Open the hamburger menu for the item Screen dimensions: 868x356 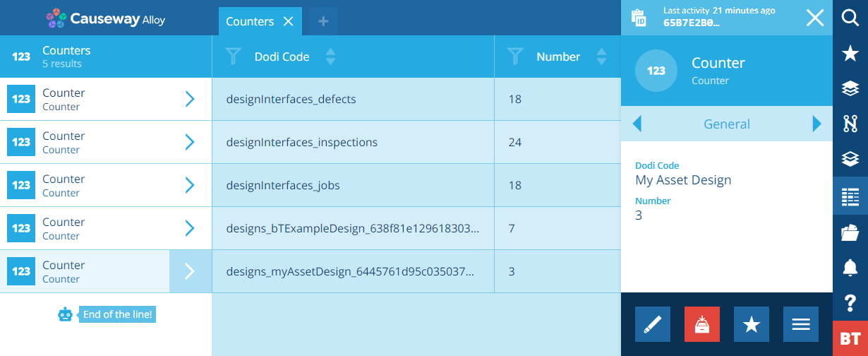tap(801, 324)
